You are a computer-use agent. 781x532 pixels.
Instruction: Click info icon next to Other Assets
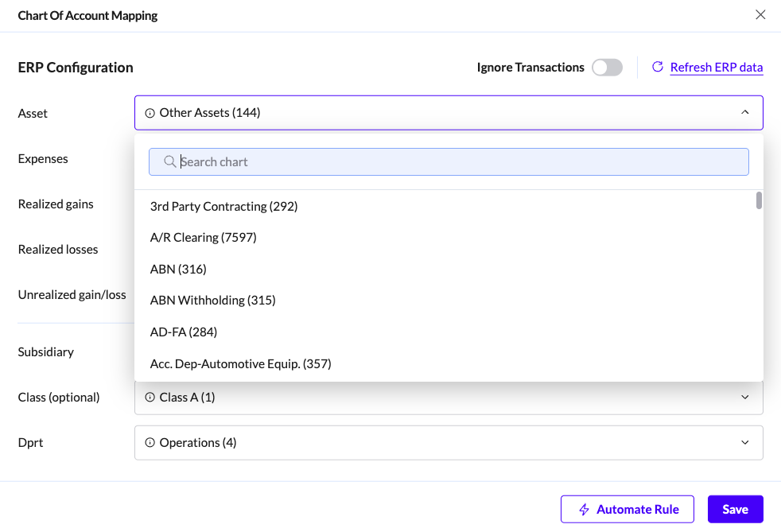150,113
